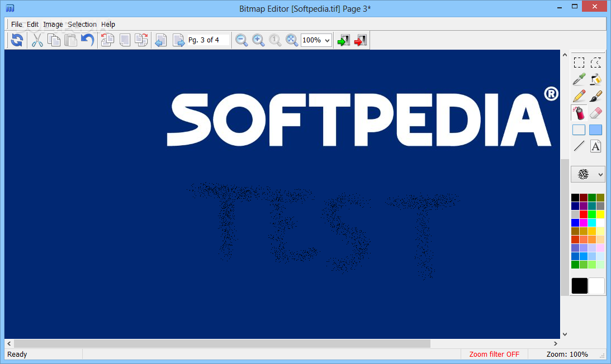Click the horizontal scrollbar thumb
Viewport: 611px width, 364px height.
222,343
